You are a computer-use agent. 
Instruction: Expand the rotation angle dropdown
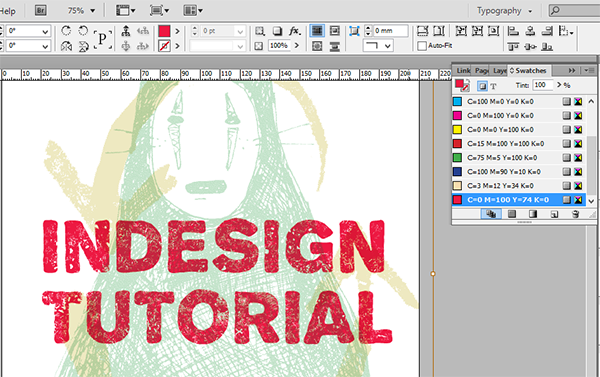coord(45,31)
